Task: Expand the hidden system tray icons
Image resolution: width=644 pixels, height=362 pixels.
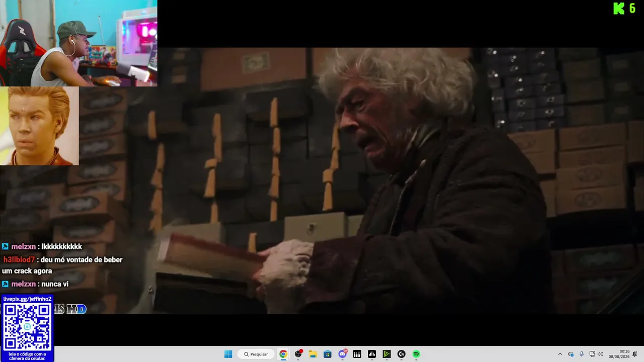Action: pos(560,354)
